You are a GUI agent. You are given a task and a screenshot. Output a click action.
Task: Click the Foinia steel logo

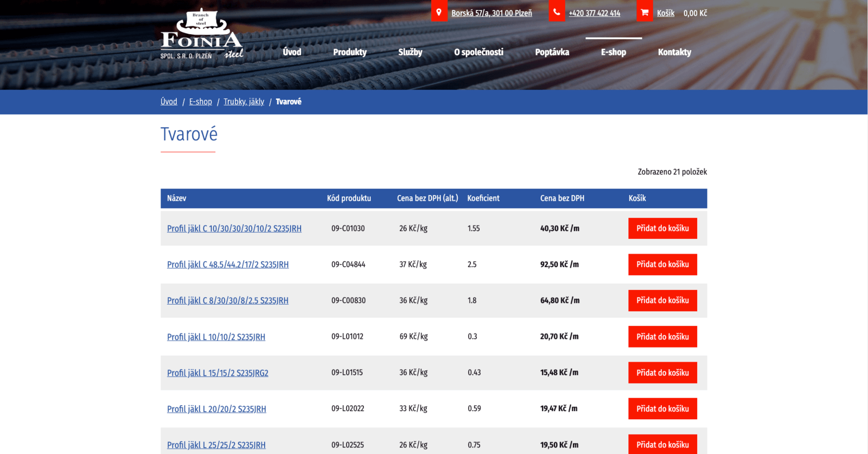tap(201, 34)
